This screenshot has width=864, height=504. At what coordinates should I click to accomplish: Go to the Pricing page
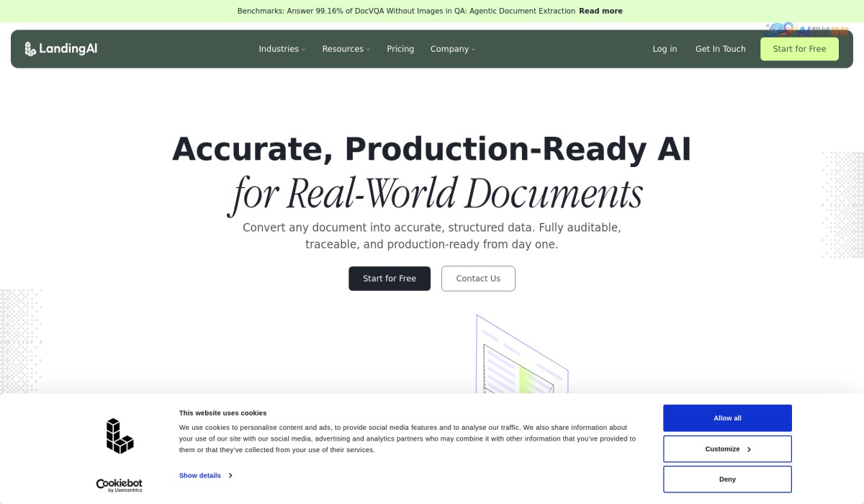click(400, 49)
